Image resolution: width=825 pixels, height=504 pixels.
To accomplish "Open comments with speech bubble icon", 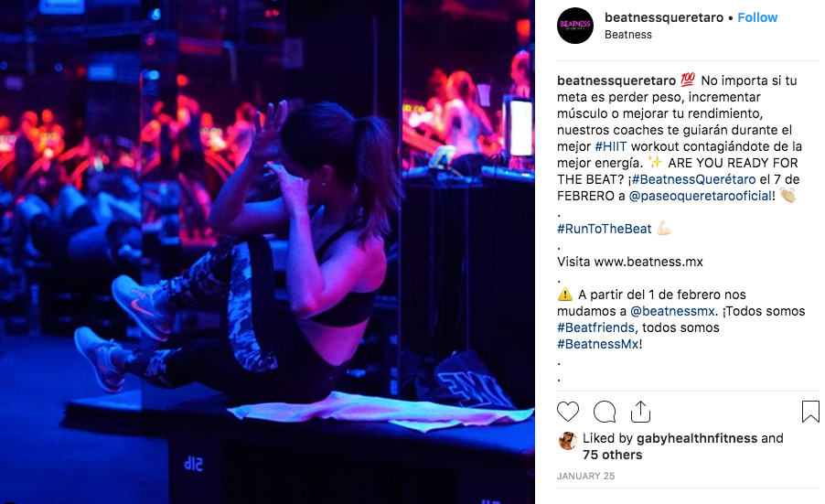I will [x=605, y=412].
